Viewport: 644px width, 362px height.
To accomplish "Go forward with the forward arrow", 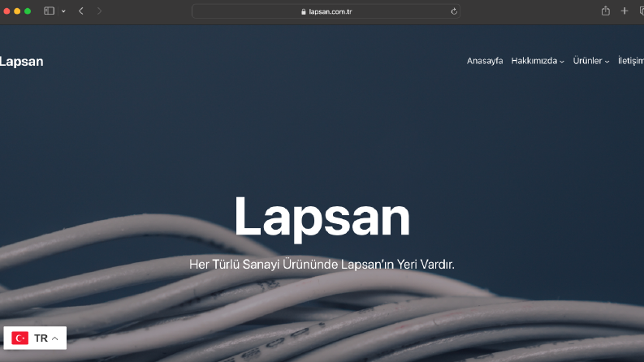I will coord(99,11).
